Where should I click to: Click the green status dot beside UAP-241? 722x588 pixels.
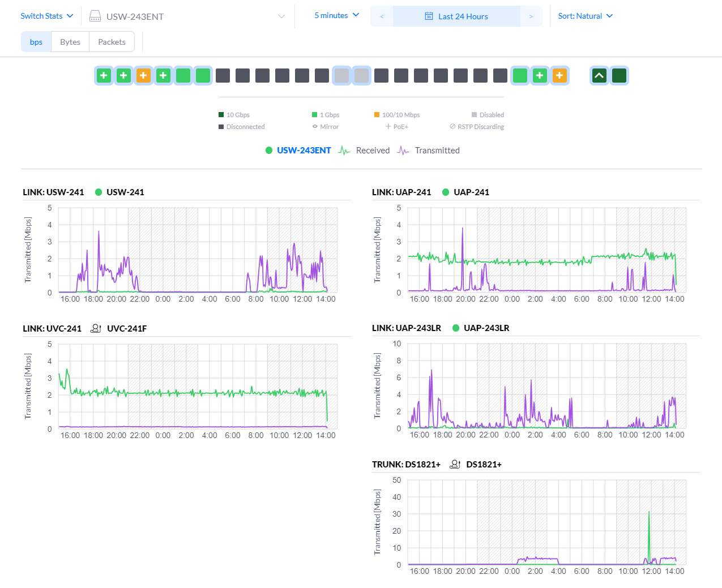[x=446, y=192]
